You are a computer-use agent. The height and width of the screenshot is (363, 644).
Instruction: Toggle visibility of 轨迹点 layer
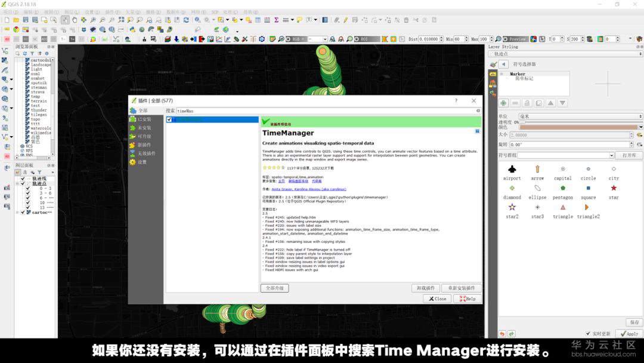(x=23, y=184)
